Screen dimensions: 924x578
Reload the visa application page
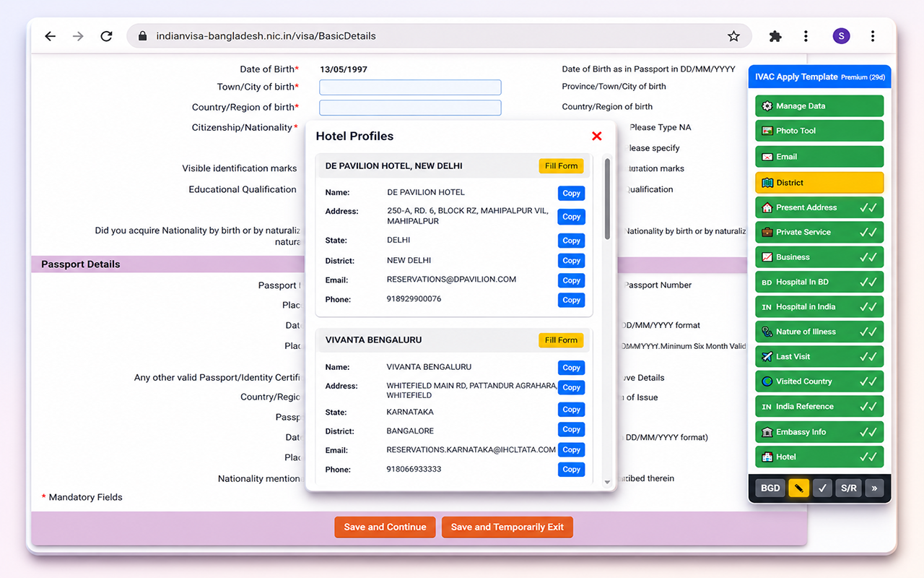106,36
